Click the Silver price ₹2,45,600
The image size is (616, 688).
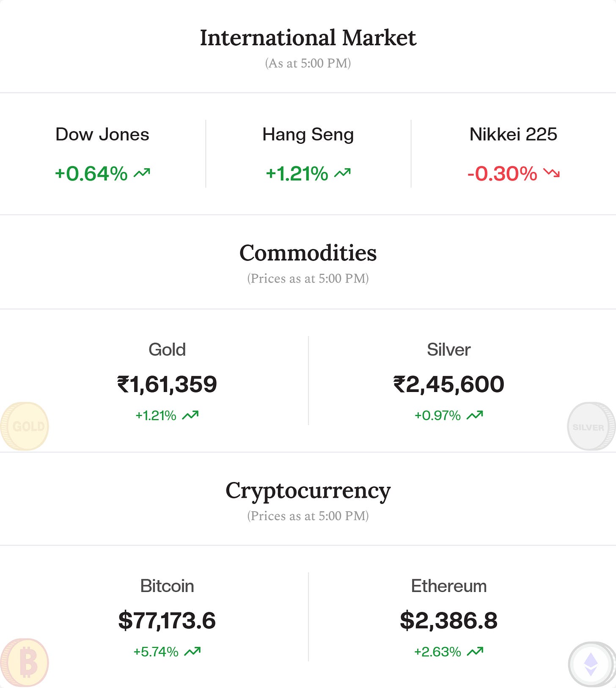click(x=448, y=384)
